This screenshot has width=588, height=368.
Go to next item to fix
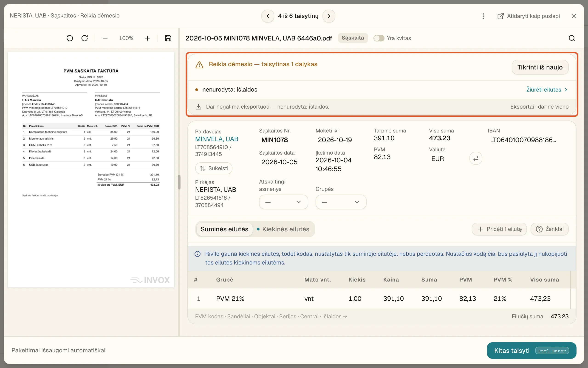(329, 16)
